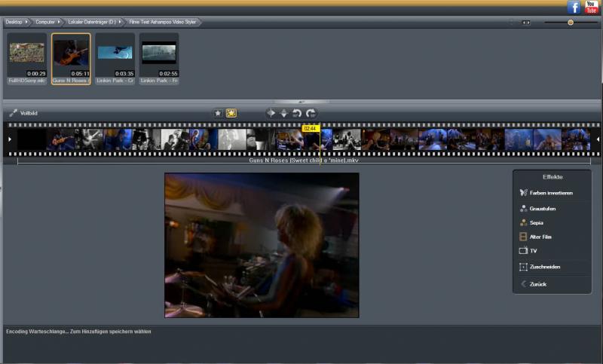
Task: Click the guitarist frame in the filmstrip
Action: point(60,139)
